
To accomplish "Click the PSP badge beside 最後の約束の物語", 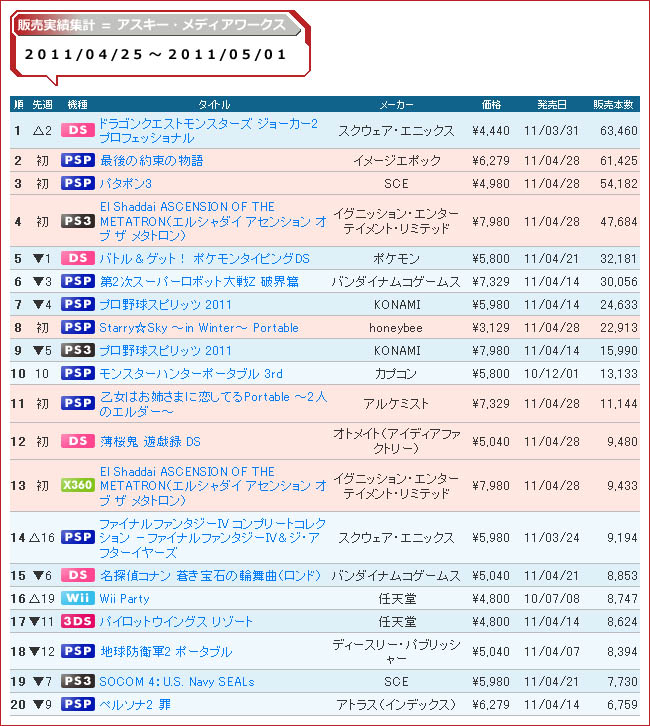I will pyautogui.click(x=78, y=160).
